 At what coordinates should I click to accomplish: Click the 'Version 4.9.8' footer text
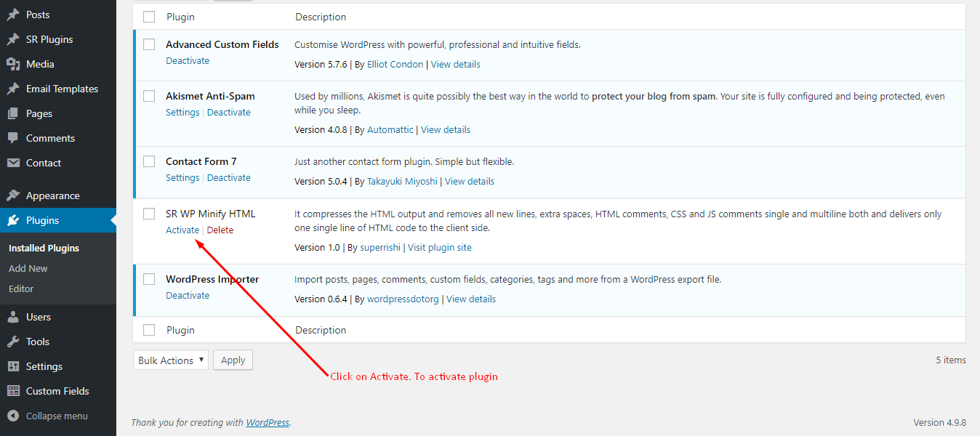coord(940,422)
